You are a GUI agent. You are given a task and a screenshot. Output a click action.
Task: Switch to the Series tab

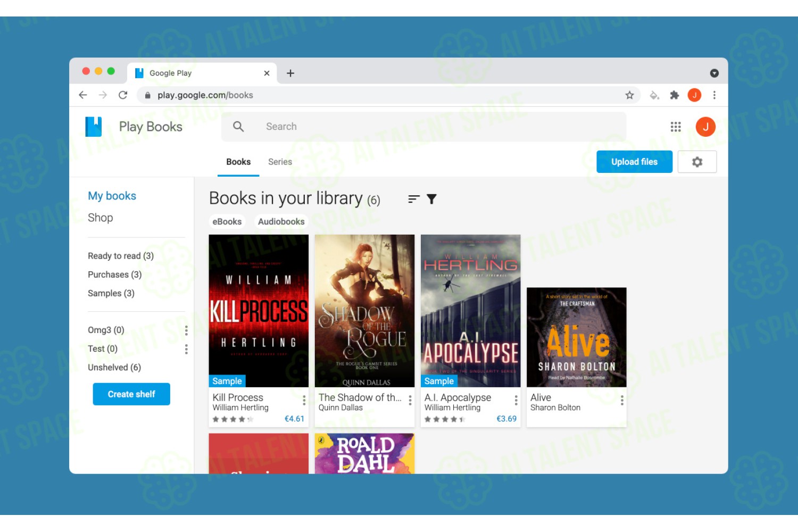click(280, 162)
